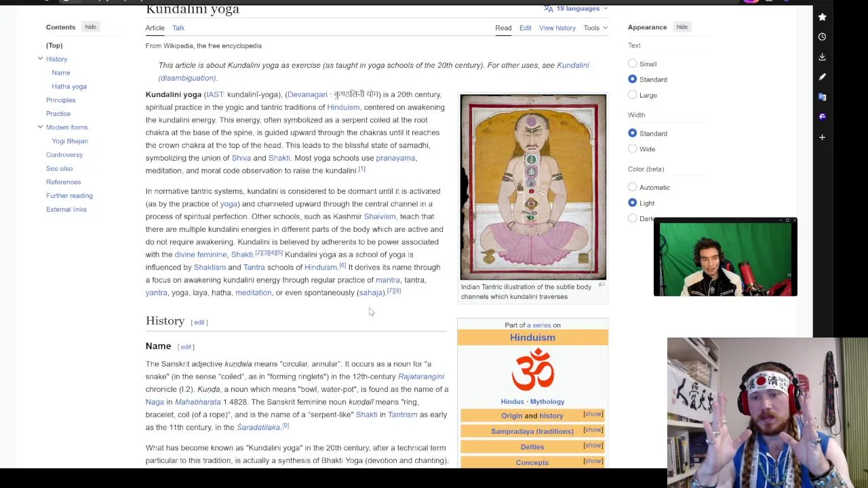Viewport: 868px width, 488px height.
Task: Open the Mythology link in Hinduism box
Action: pos(547,401)
